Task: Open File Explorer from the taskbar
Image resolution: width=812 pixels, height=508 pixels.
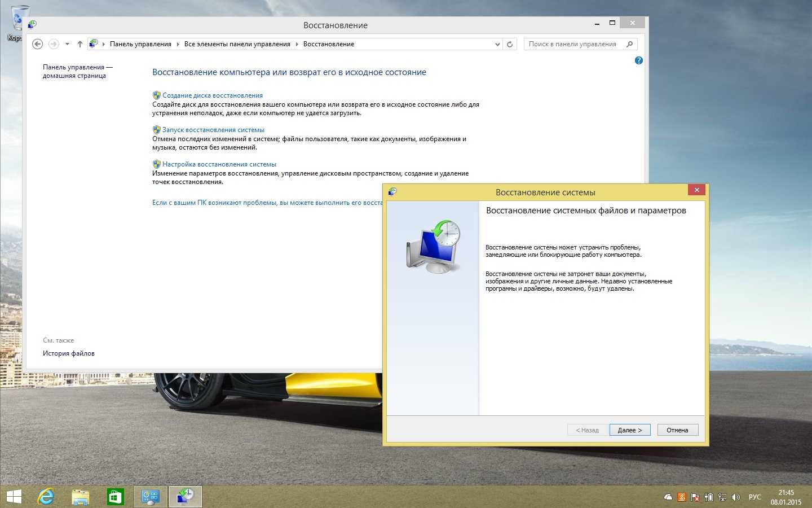Action: 81,497
